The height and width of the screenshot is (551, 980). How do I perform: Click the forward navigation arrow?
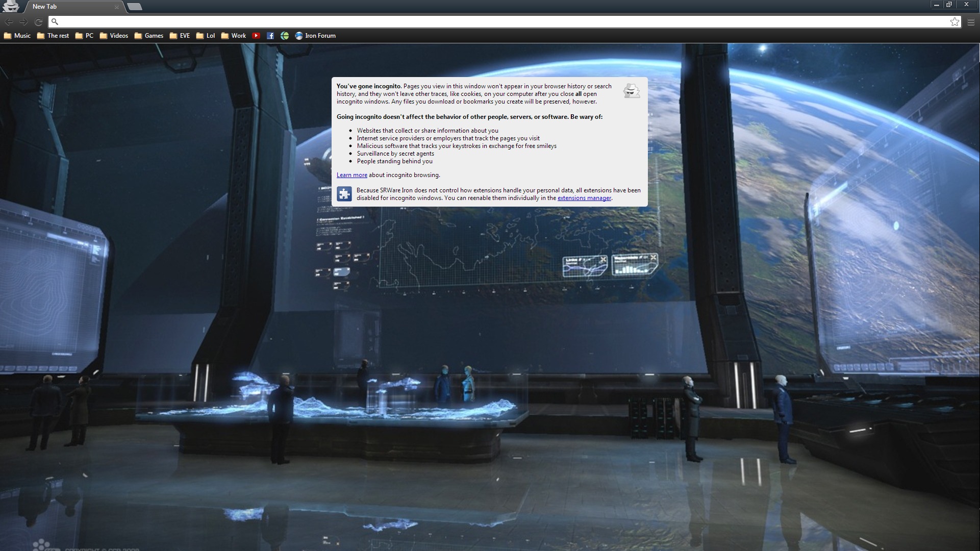(x=23, y=22)
